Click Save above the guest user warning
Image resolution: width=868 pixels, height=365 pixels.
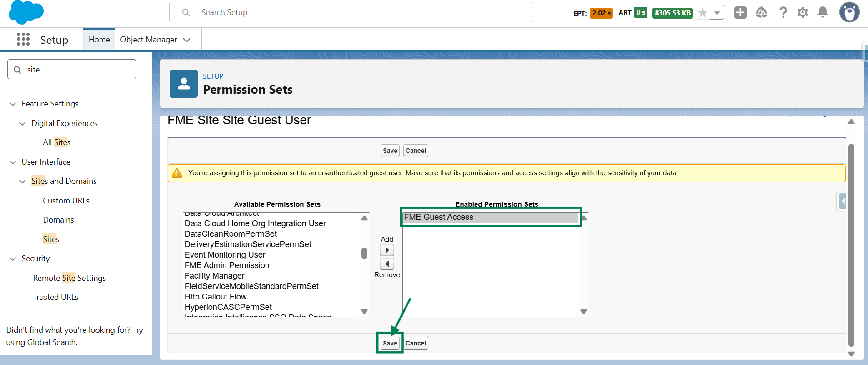tap(390, 151)
